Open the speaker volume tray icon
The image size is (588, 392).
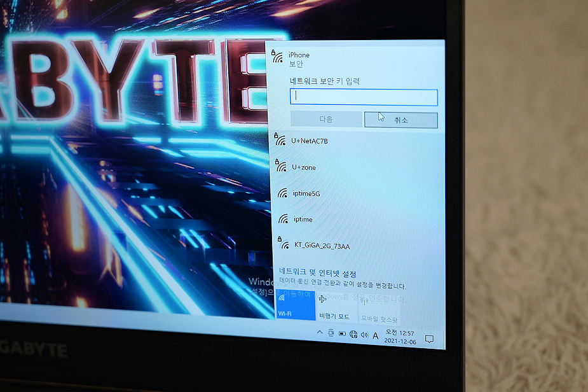click(x=364, y=335)
